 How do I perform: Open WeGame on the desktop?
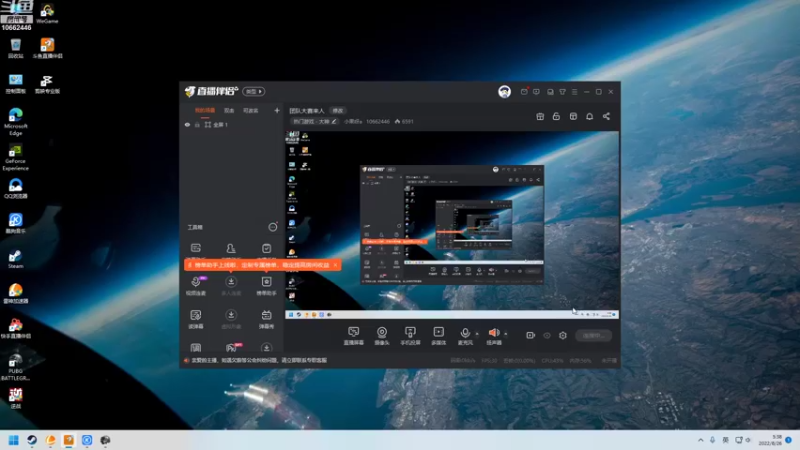[47, 13]
